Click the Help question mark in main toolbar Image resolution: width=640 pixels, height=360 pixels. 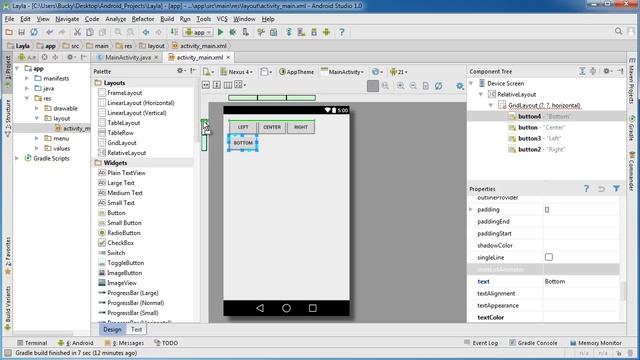342,32
